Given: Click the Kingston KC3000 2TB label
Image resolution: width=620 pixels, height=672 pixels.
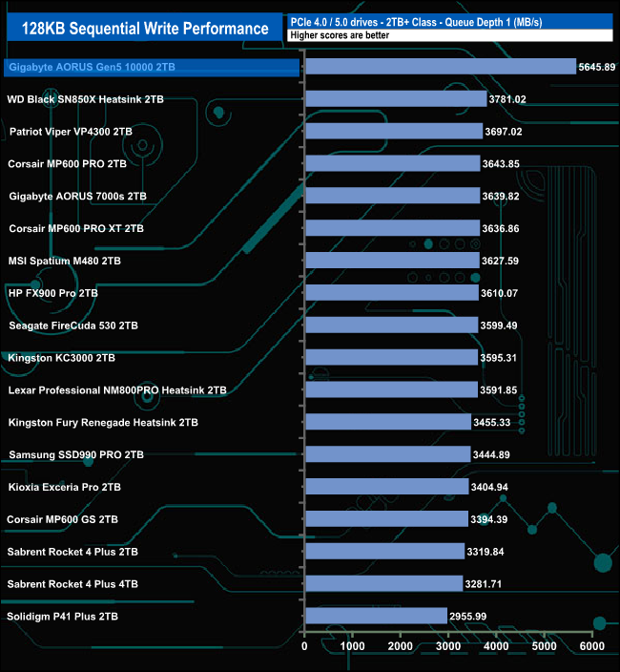Looking at the screenshot, I should [62, 358].
